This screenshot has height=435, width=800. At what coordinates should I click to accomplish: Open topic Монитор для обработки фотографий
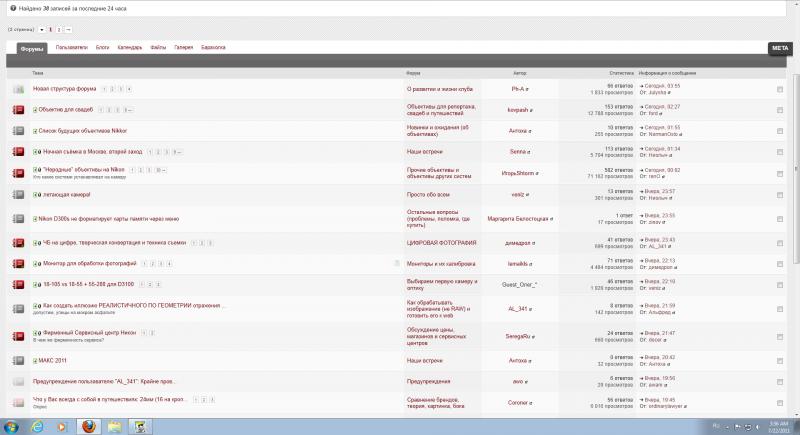point(90,264)
